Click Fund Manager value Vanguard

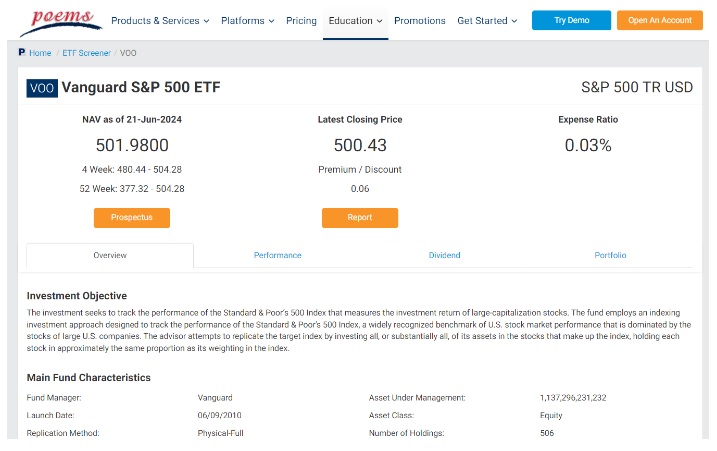tap(215, 398)
